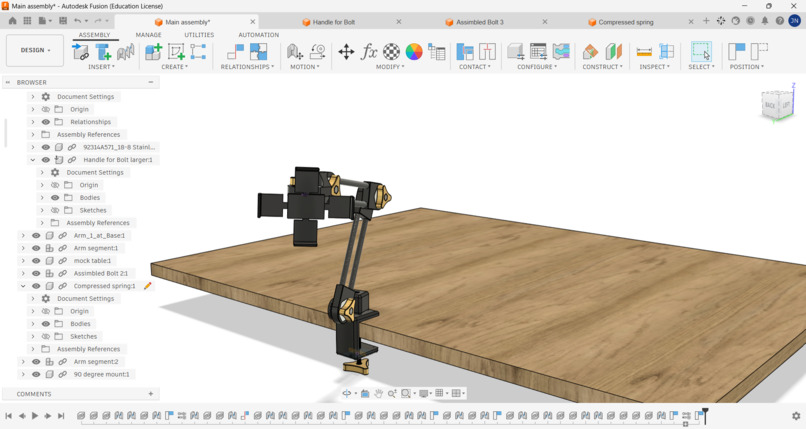Click the Measure ruler icon
The height and width of the screenshot is (429, 806).
(644, 52)
